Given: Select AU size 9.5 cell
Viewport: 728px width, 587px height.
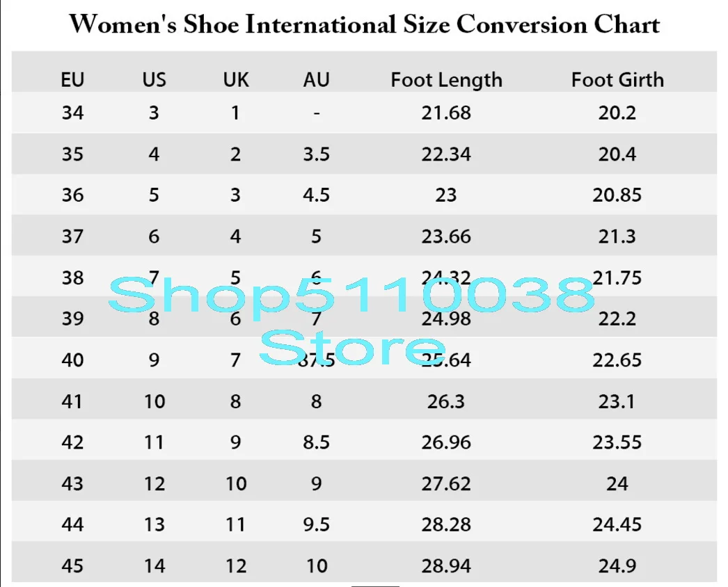Looking at the screenshot, I should pos(316,525).
